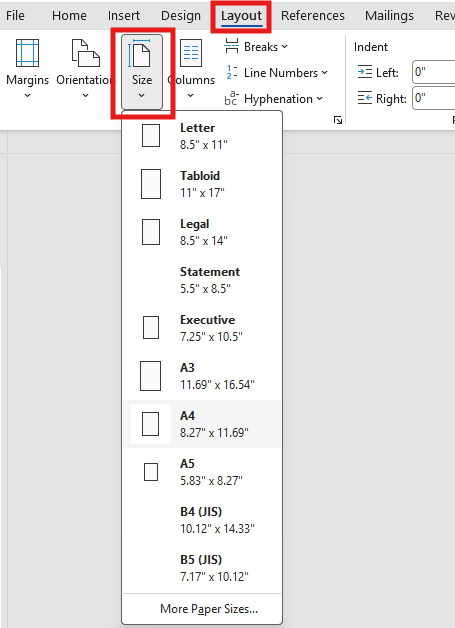Collapse the Size dropdown arrow
The height and width of the screenshot is (628, 455).
pos(141,95)
